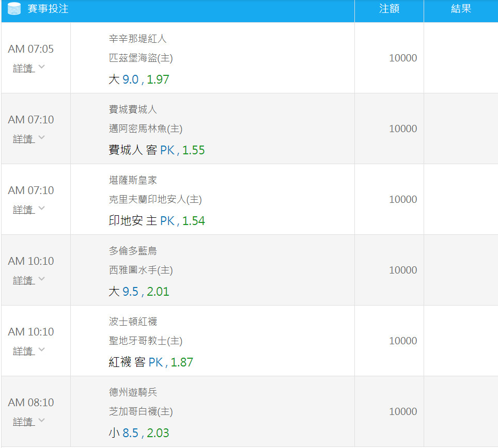Open 詳情 link for 波士頓紅襪 game
Screen dimensions: 498x448
(x=23, y=351)
